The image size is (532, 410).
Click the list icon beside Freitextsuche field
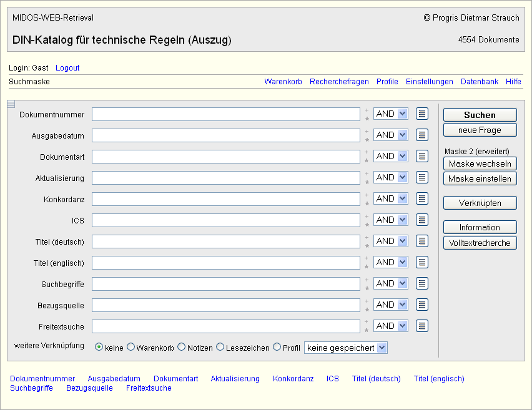tap(422, 326)
